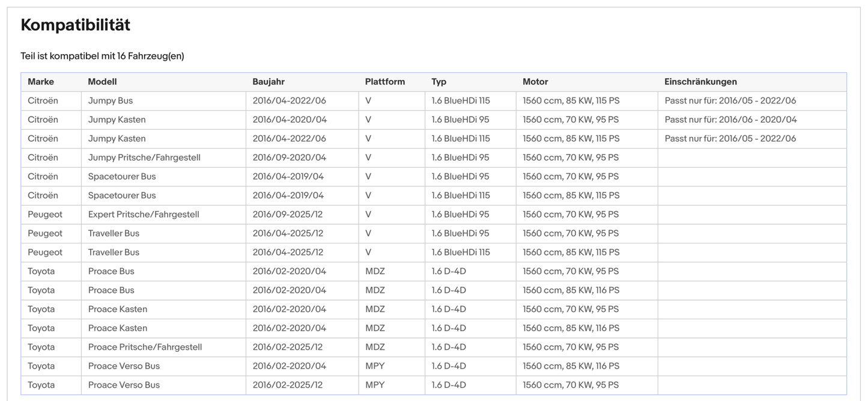The width and height of the screenshot is (868, 401).
Task: Select the Baujahr column header
Action: coord(269,82)
